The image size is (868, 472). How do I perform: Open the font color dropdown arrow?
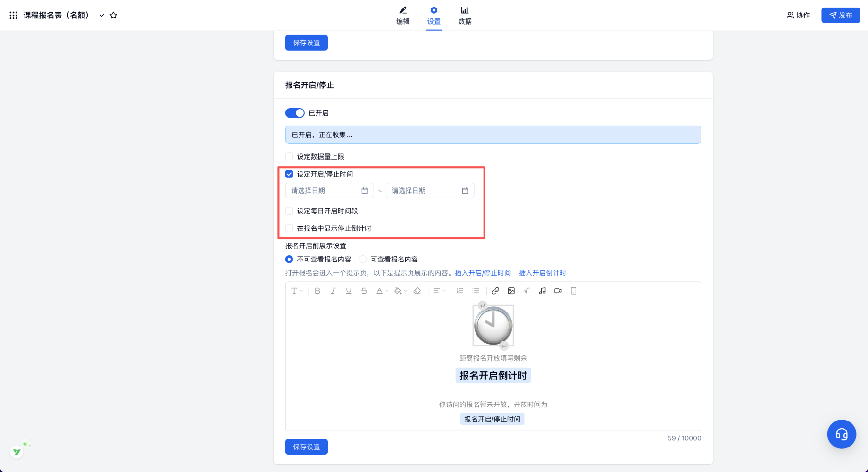click(x=387, y=291)
